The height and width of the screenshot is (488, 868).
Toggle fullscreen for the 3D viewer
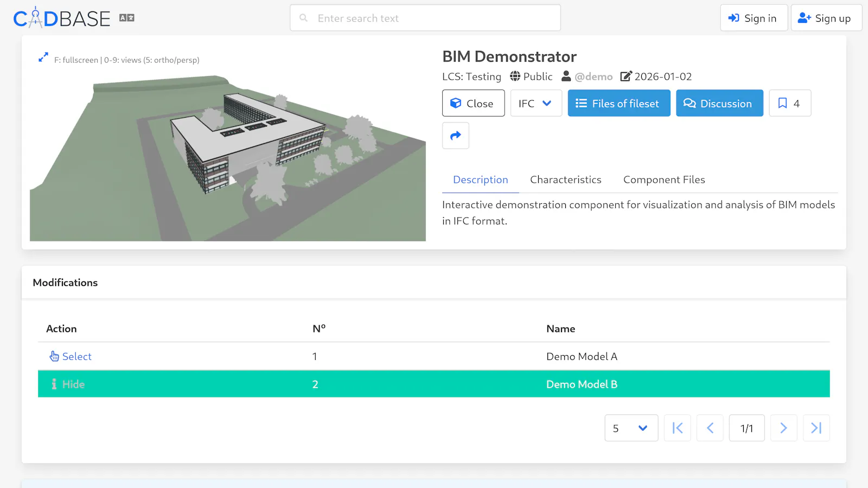[43, 57]
